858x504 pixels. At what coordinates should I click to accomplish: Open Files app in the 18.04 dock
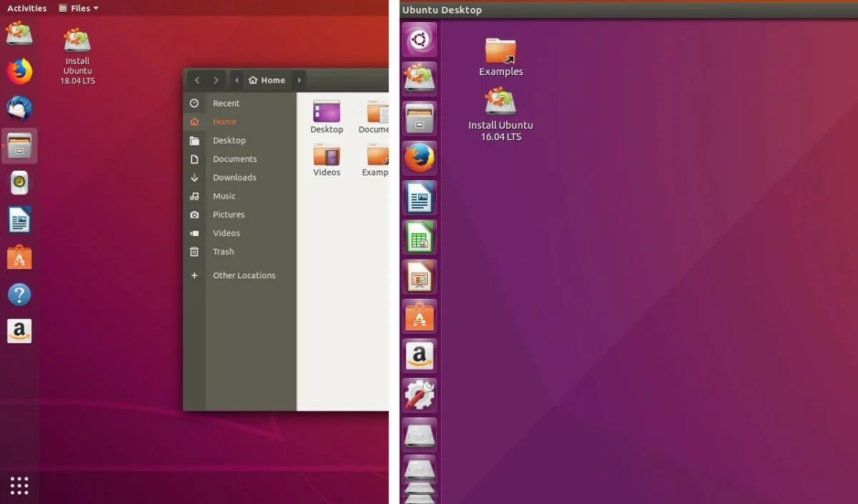pos(19,146)
